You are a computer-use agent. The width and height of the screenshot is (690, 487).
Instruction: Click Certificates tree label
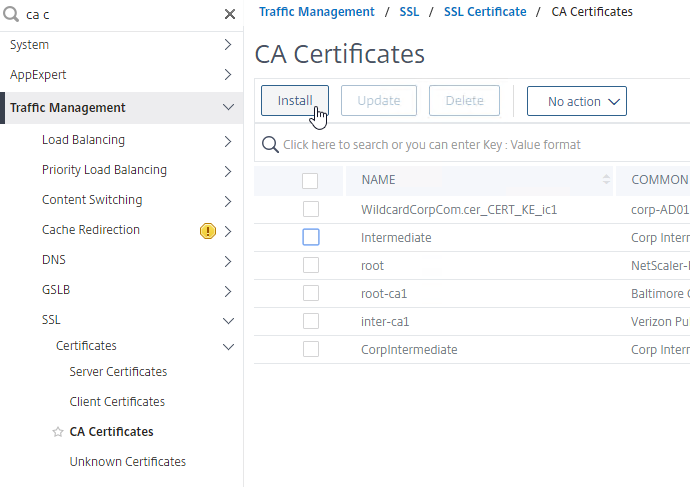click(x=86, y=346)
